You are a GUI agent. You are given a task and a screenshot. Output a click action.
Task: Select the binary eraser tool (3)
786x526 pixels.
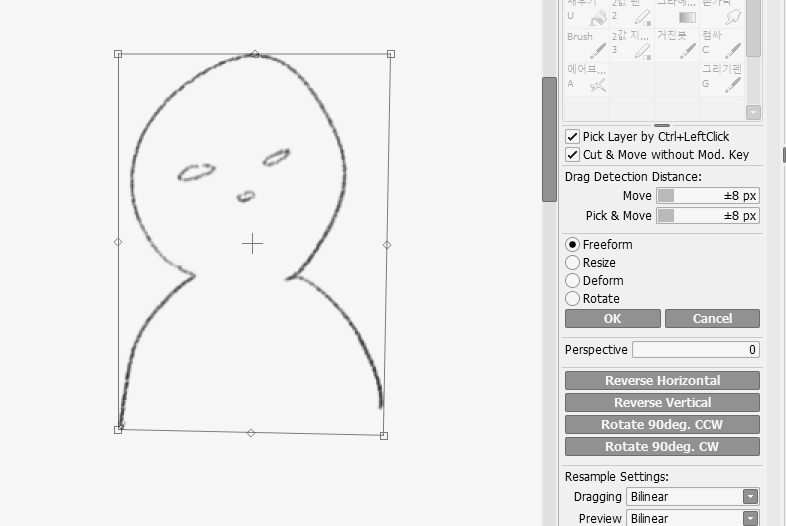coord(631,45)
